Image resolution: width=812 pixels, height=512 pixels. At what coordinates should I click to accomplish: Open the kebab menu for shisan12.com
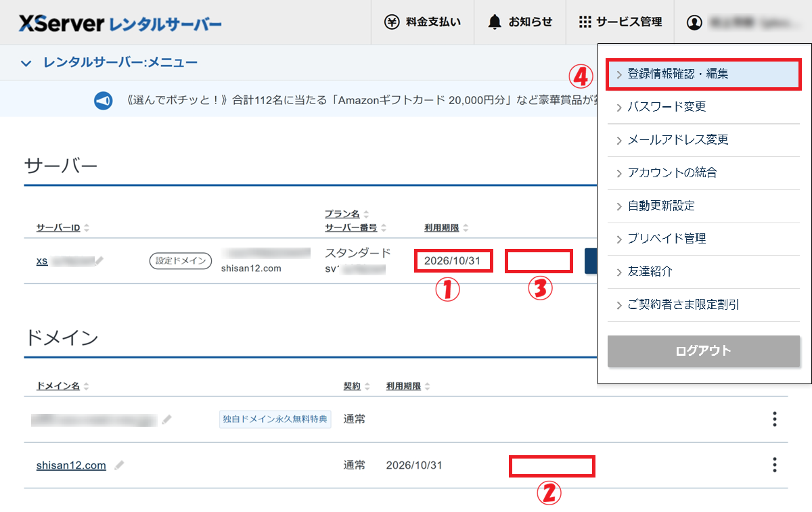point(774,465)
